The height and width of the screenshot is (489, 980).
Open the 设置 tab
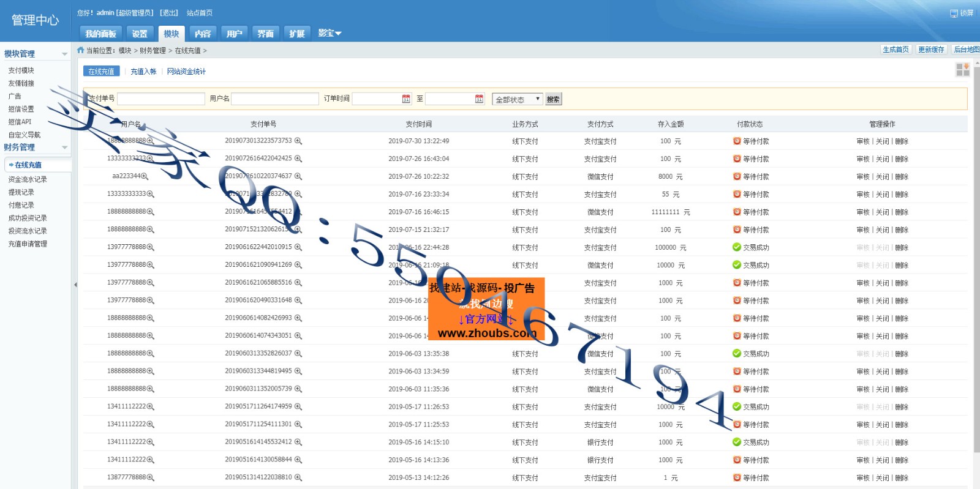[x=140, y=34]
